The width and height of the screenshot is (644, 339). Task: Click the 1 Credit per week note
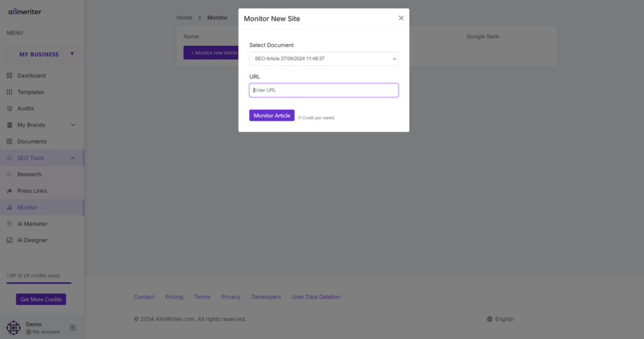coord(316,118)
